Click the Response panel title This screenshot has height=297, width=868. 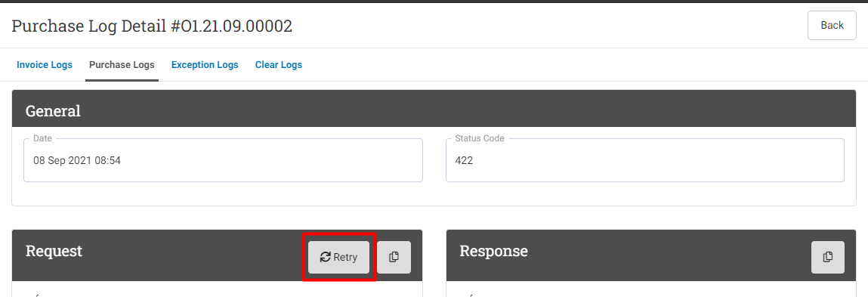[x=493, y=251]
